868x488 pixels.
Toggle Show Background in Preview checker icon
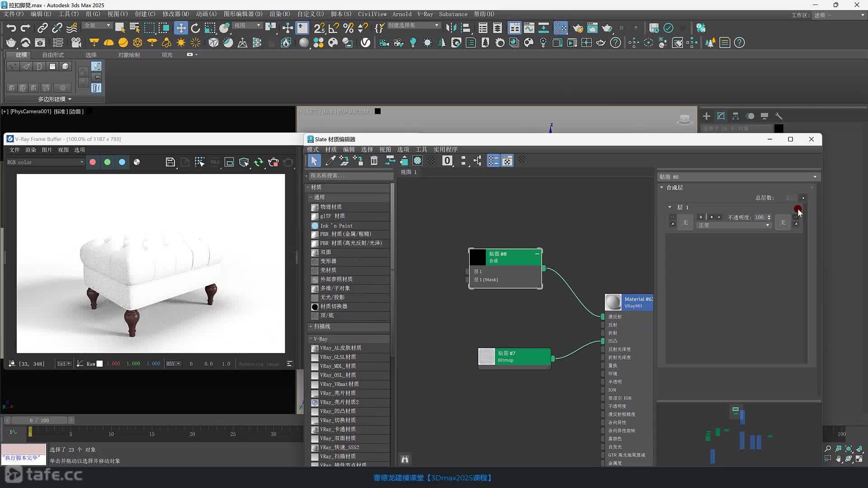pos(431,160)
